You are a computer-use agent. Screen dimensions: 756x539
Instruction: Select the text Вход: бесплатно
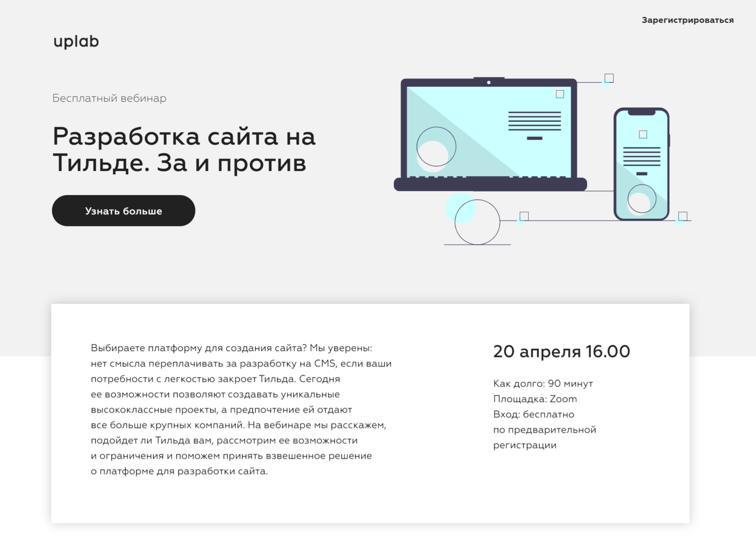(x=534, y=414)
